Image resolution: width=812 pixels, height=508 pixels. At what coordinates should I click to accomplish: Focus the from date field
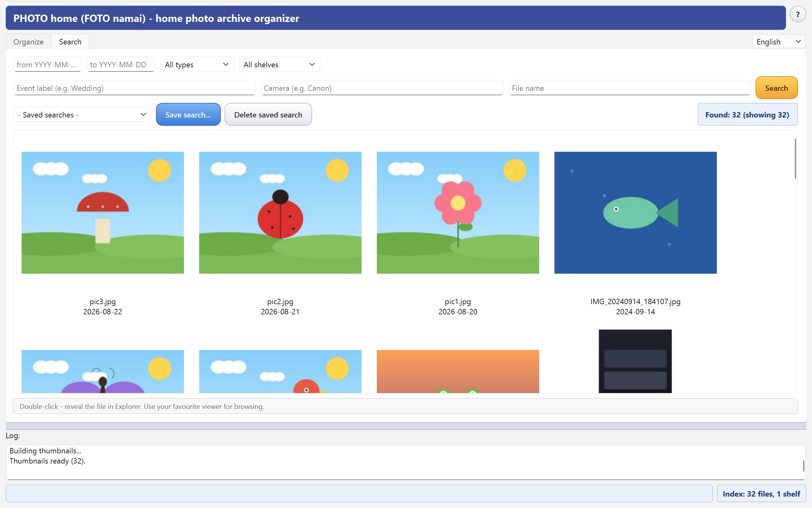pos(47,64)
